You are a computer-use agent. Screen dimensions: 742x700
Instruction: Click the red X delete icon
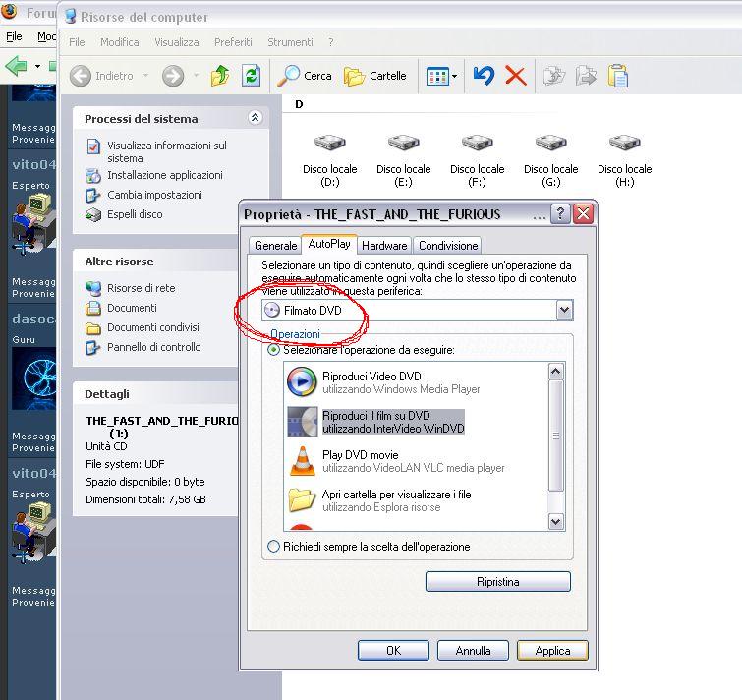516,76
